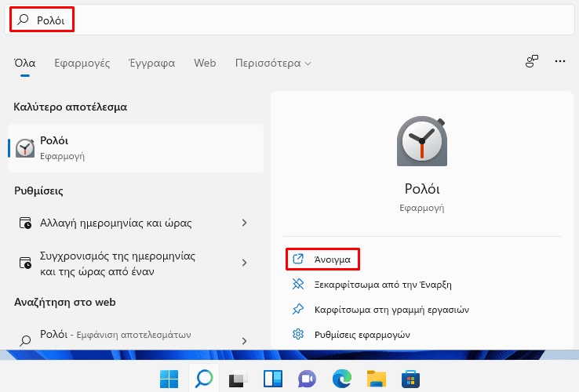This screenshot has width=579, height=392.
Task: Click the magnifier icon in the search box
Action: pyautogui.click(x=24, y=19)
